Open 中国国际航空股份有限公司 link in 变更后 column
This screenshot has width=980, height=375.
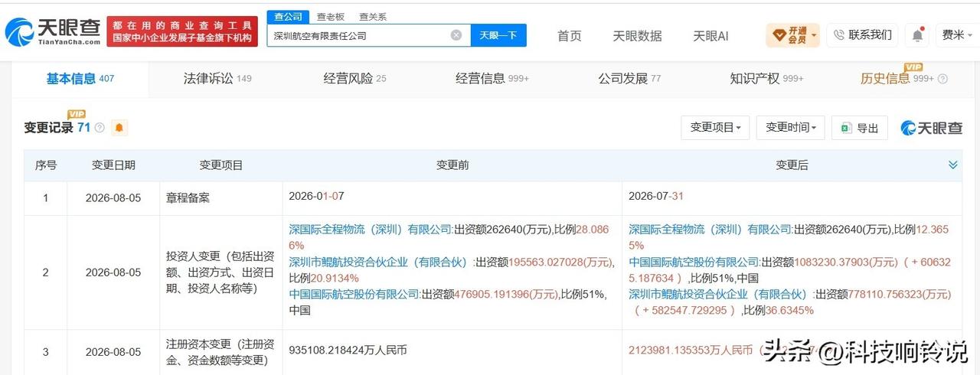[694, 262]
